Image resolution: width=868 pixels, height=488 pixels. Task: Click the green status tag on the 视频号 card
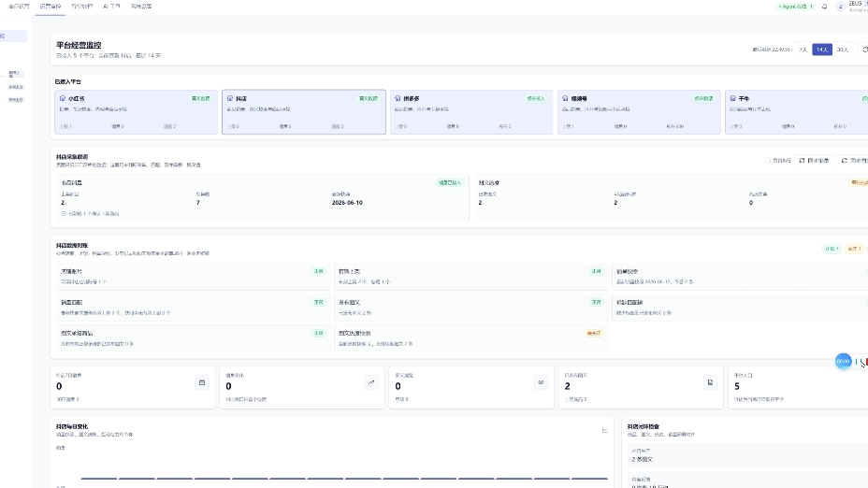(703, 98)
